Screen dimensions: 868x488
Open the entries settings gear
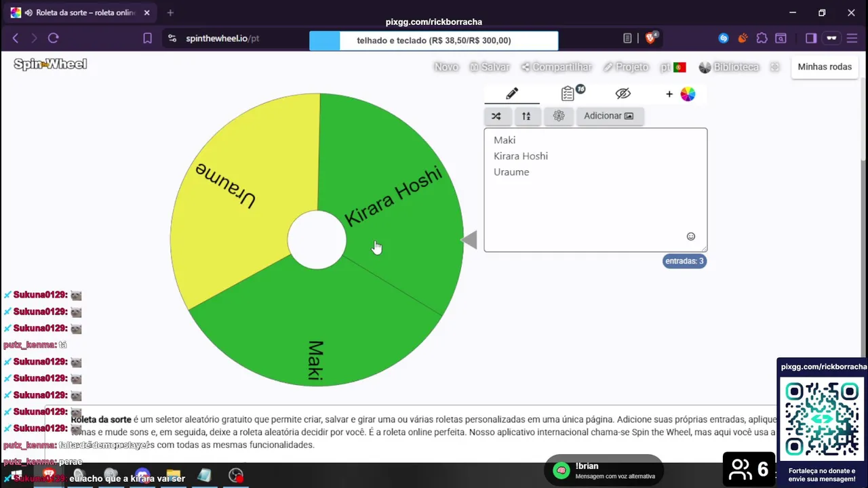point(559,116)
